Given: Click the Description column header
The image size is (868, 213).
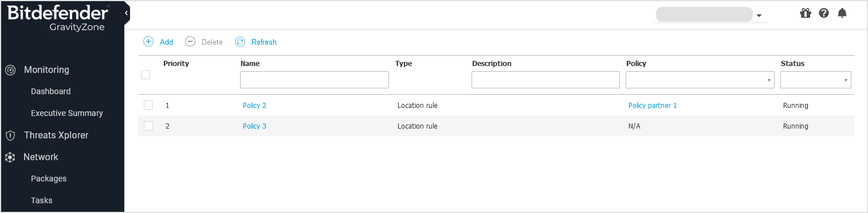Looking at the screenshot, I should click(x=492, y=64).
